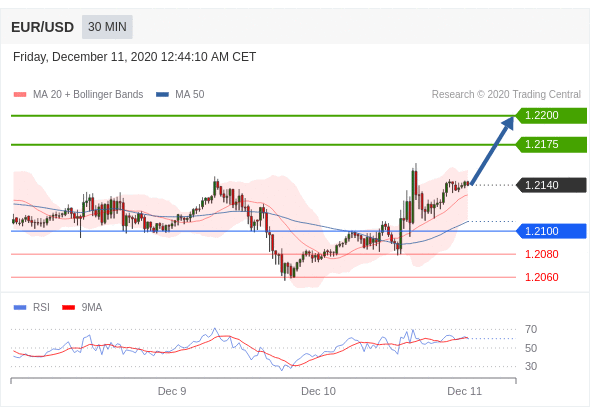Viewport: 596px width, 415px height.
Task: Click the MA 50 blue legend swatch
Action: [x=162, y=95]
